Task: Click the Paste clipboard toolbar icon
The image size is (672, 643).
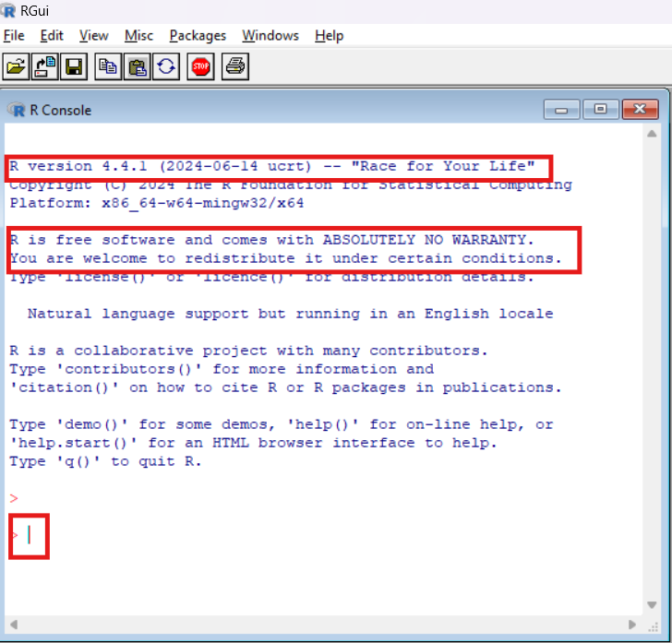Action: 138,66
